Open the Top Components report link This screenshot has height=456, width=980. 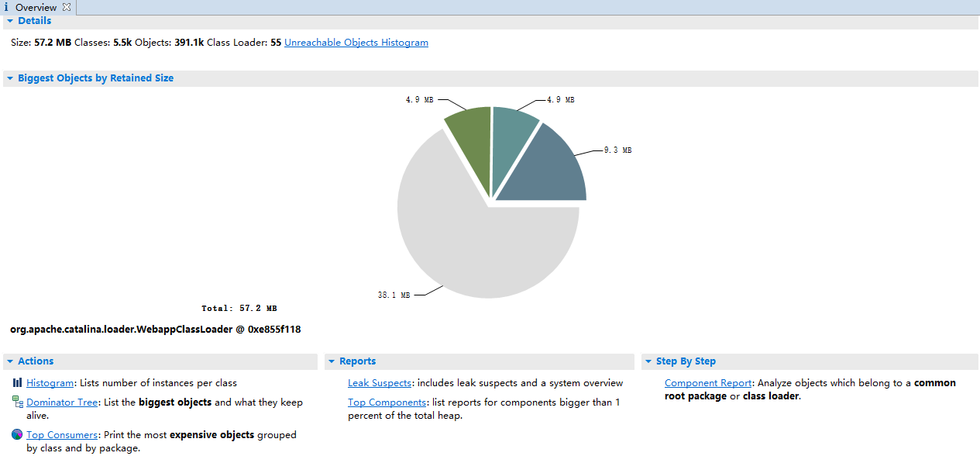pyautogui.click(x=387, y=402)
